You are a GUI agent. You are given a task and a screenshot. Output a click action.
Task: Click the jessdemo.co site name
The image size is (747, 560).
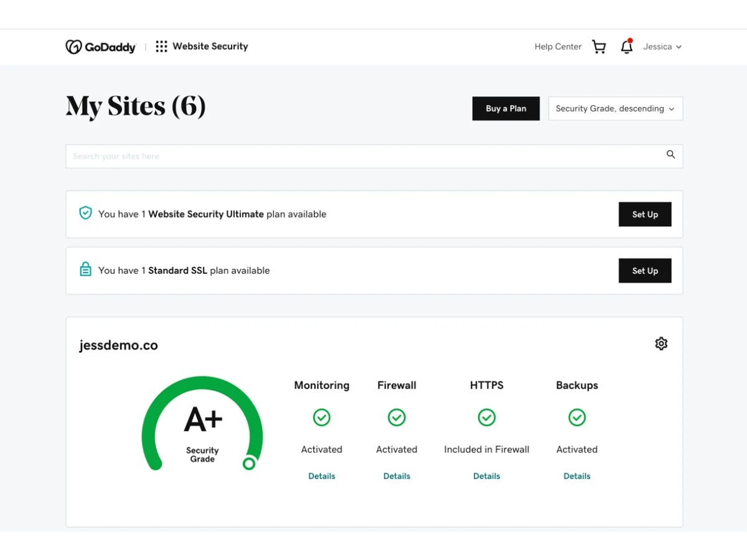pos(118,345)
